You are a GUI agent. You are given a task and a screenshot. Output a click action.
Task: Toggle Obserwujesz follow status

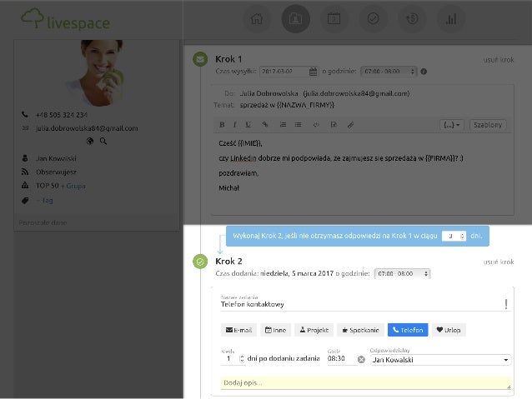coord(56,172)
